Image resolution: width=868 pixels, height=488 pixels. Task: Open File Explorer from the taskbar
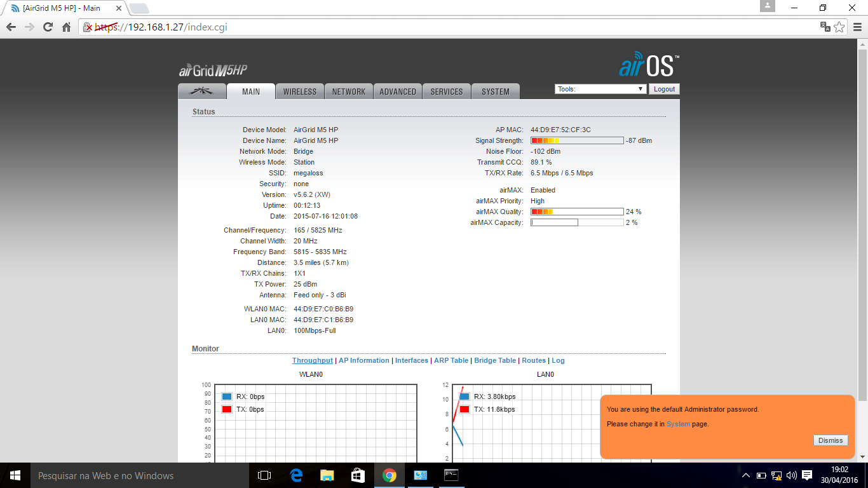pos(327,475)
